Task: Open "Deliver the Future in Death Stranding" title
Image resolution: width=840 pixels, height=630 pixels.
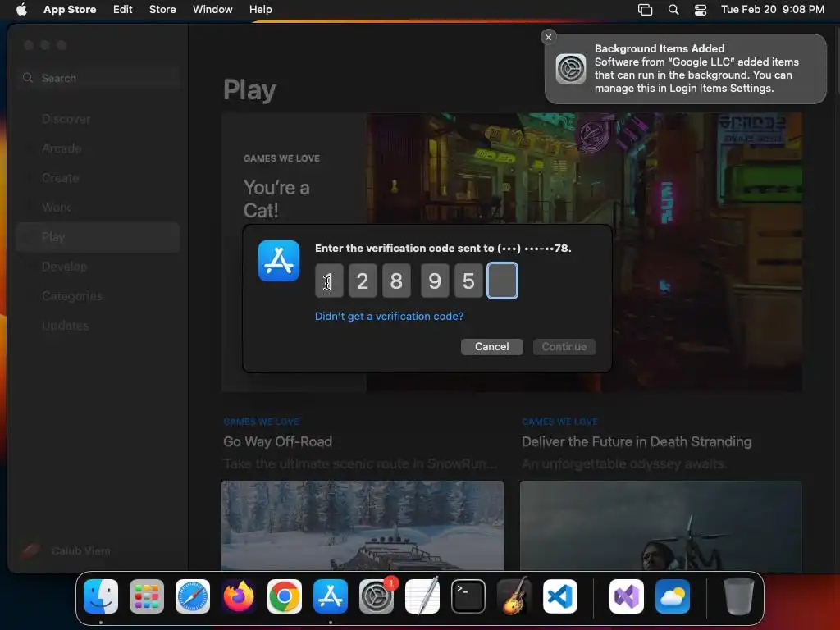Action: point(637,441)
